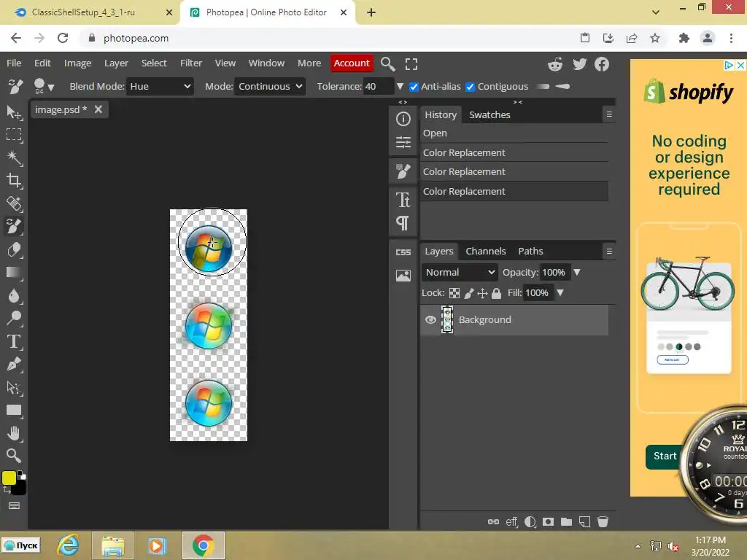Open the Blend Mode Hue dropdown
The image size is (747, 560).
coord(160,86)
